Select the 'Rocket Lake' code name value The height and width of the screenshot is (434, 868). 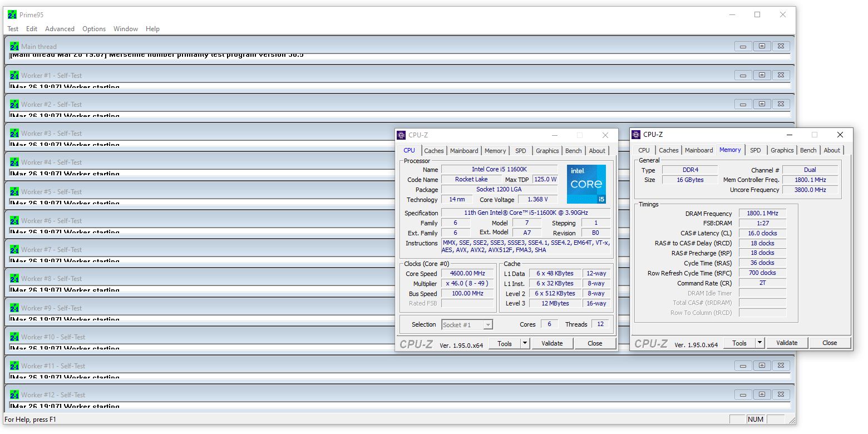(471, 179)
